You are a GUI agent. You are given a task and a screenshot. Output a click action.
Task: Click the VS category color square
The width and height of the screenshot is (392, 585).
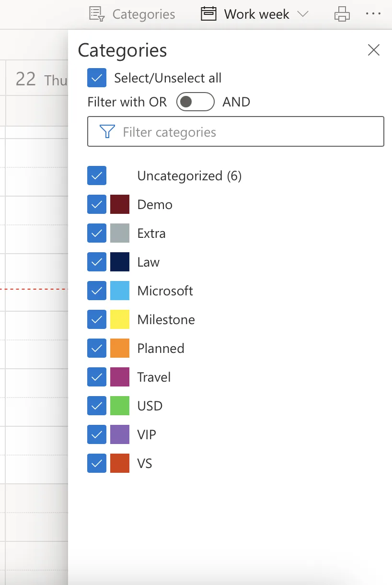point(120,463)
